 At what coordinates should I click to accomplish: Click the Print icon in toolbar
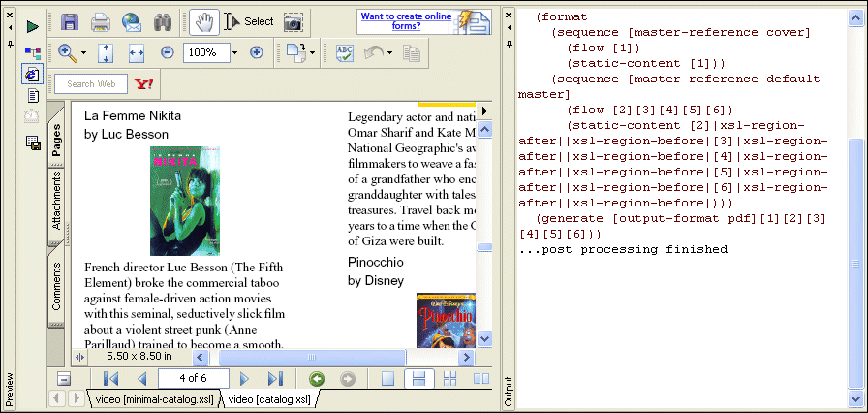point(101,21)
